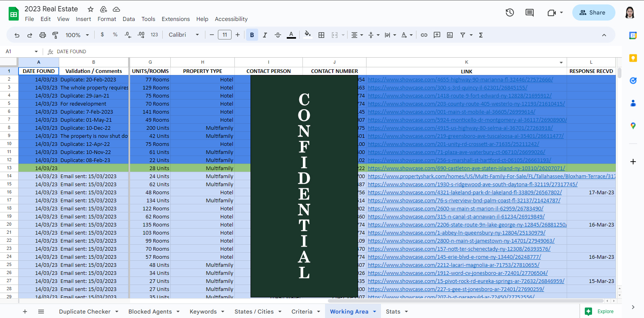Open the comments history icon
Screen dimensions: 644x318
click(x=530, y=12)
